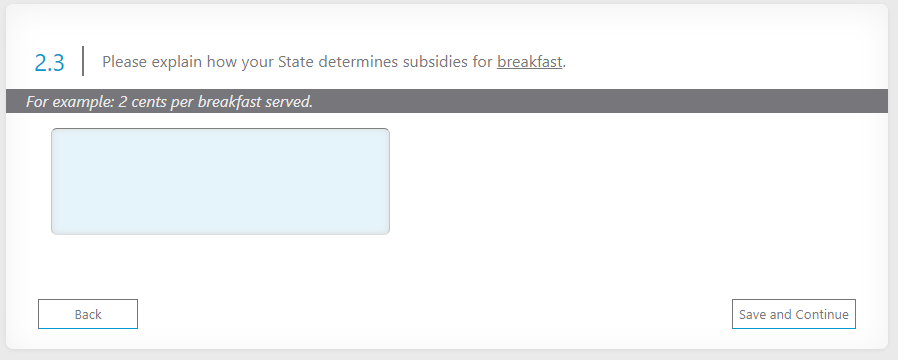Return to the previous question with Back

pos(88,314)
